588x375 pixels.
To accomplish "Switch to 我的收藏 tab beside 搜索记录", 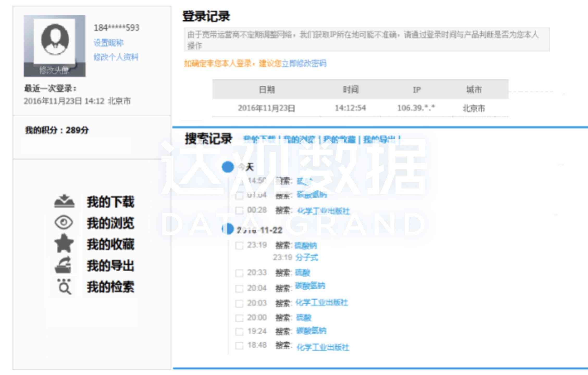I will tap(339, 140).
